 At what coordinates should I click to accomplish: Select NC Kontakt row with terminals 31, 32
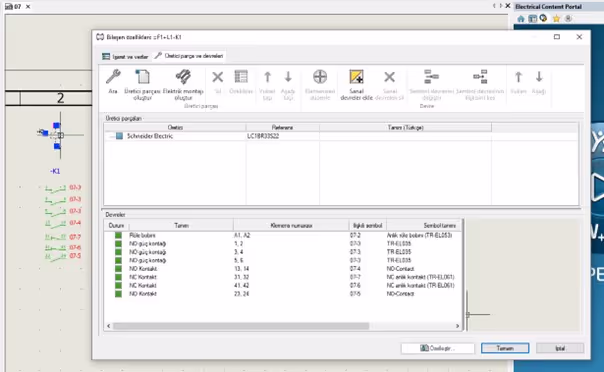283,277
